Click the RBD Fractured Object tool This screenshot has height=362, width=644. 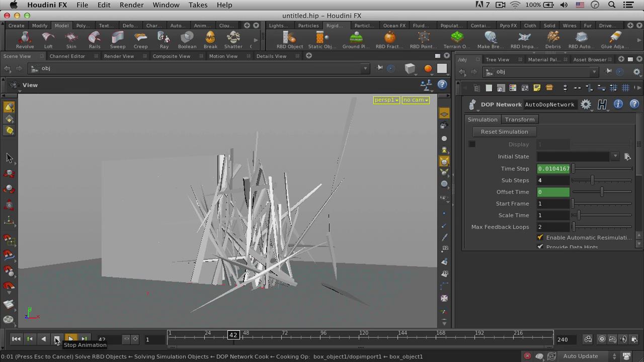[389, 40]
